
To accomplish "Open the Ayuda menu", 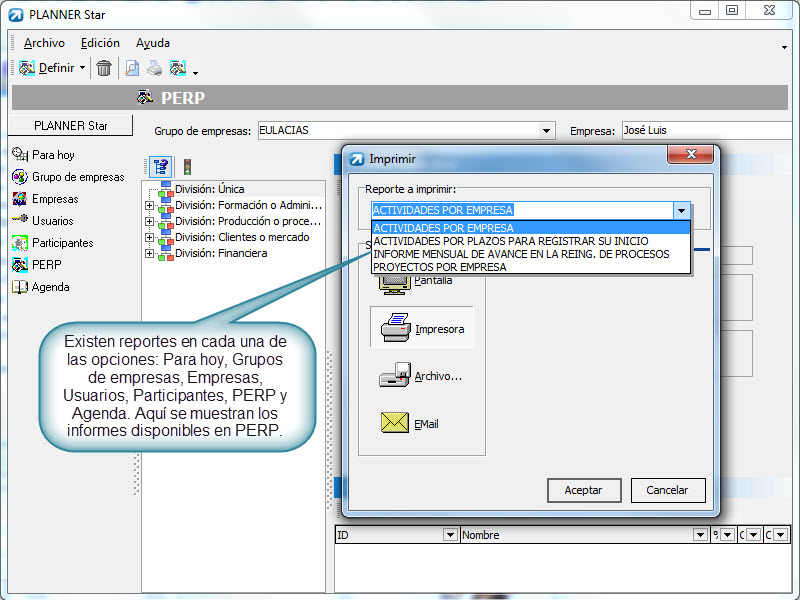I will [x=152, y=43].
